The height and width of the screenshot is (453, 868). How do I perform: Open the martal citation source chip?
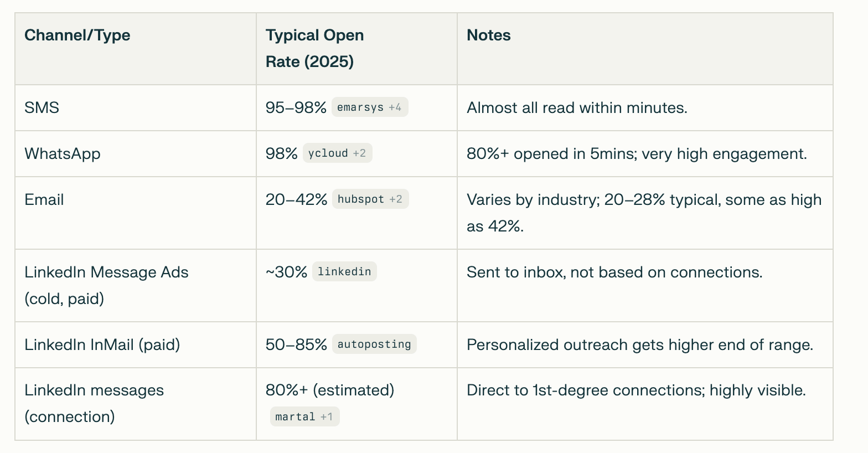(304, 417)
